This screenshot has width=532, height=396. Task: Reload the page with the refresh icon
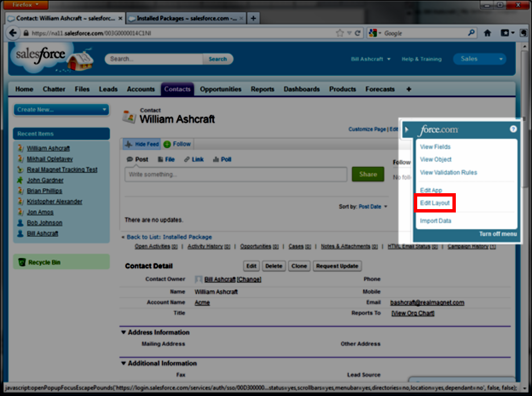[358, 33]
